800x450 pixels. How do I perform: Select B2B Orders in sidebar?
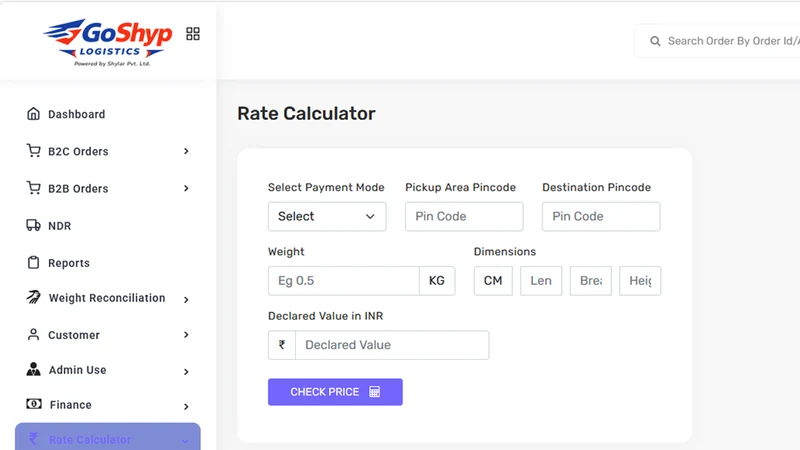[78, 189]
